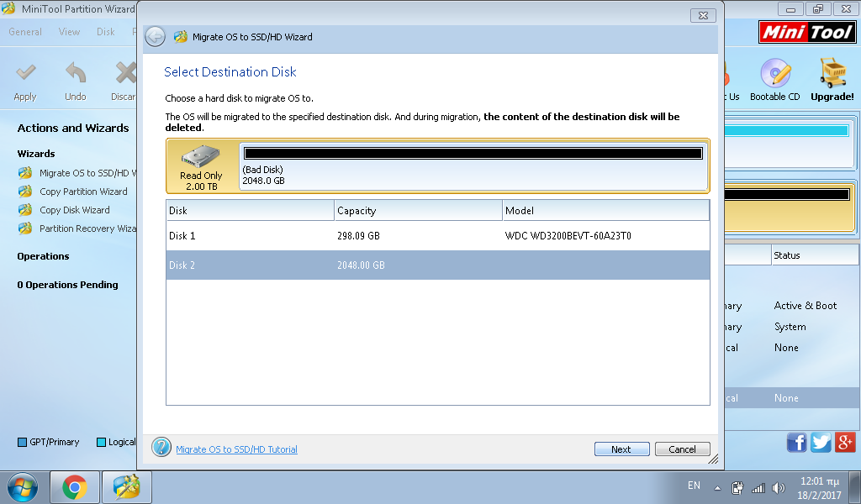Viewport: 861px width, 504px height.
Task: Open the View menu
Action: [69, 32]
